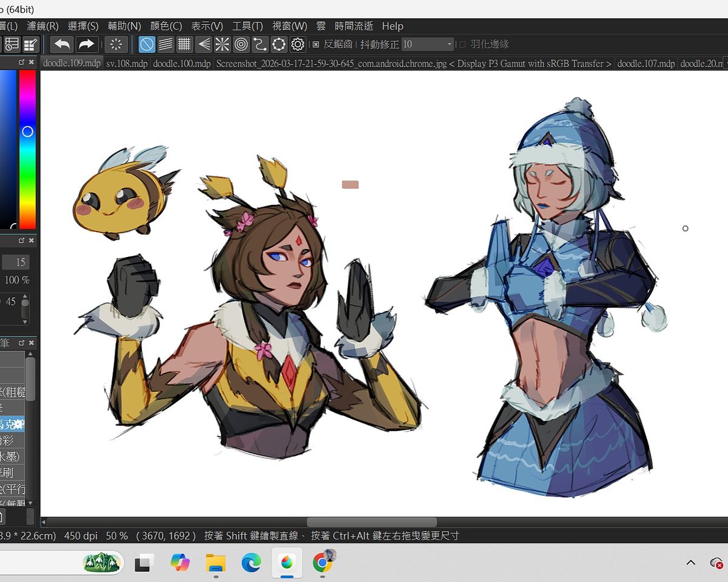Click the tray status icon with red badge
This screenshot has height=582, width=728.
tap(716, 563)
